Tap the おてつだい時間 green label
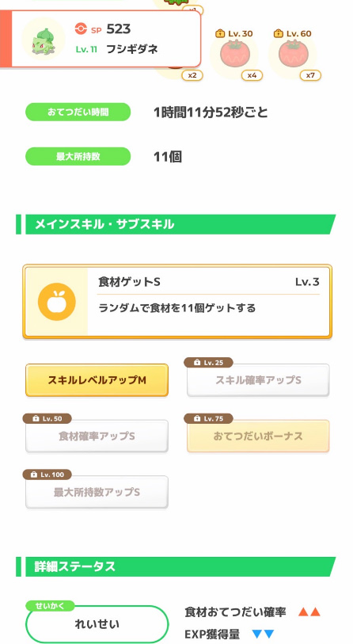The image size is (353, 644). click(x=78, y=112)
